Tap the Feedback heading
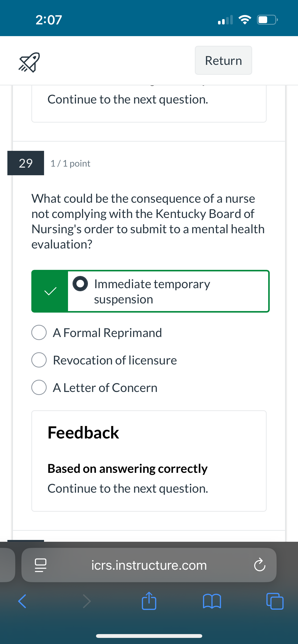This screenshot has width=298, height=644. click(83, 432)
